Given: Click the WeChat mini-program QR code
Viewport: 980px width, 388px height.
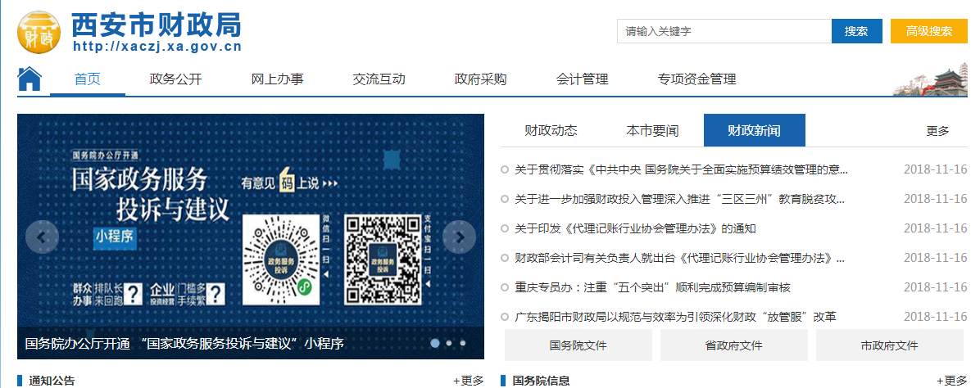Looking at the screenshot, I should 282,260.
